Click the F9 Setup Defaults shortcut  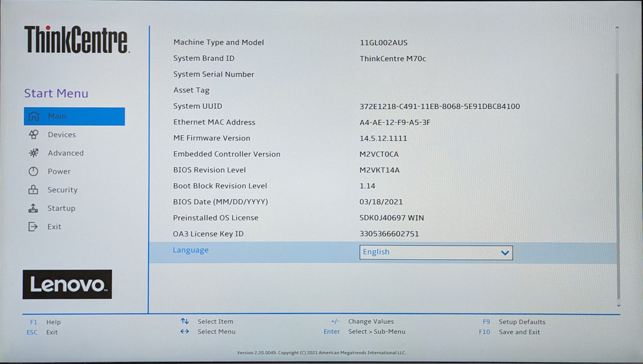click(x=514, y=322)
